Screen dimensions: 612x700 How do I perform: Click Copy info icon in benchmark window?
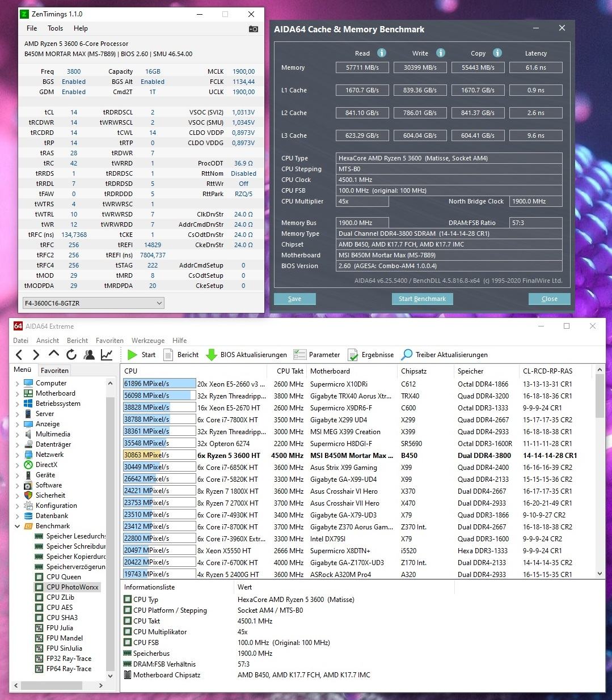(497, 53)
